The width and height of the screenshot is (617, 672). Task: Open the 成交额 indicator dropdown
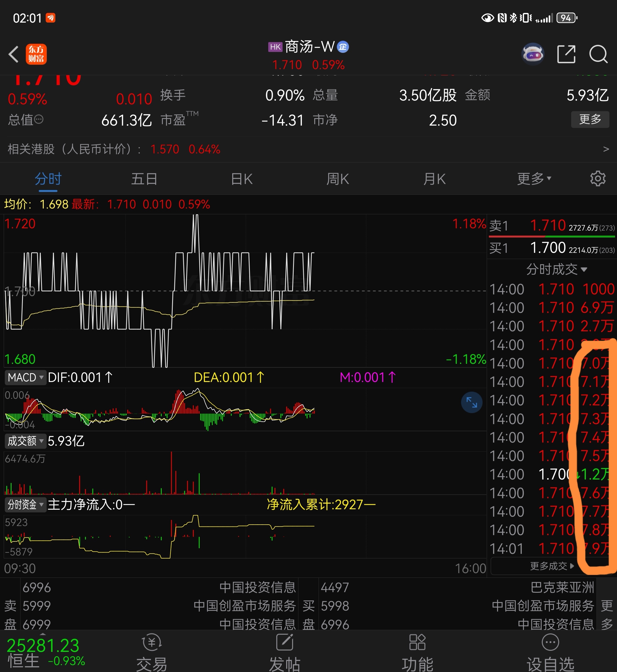click(x=25, y=441)
